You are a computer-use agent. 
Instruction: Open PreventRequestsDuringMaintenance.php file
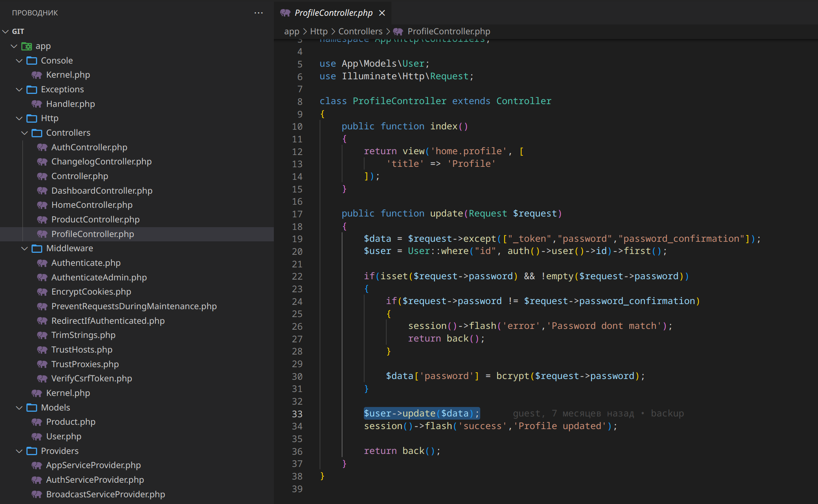134,306
